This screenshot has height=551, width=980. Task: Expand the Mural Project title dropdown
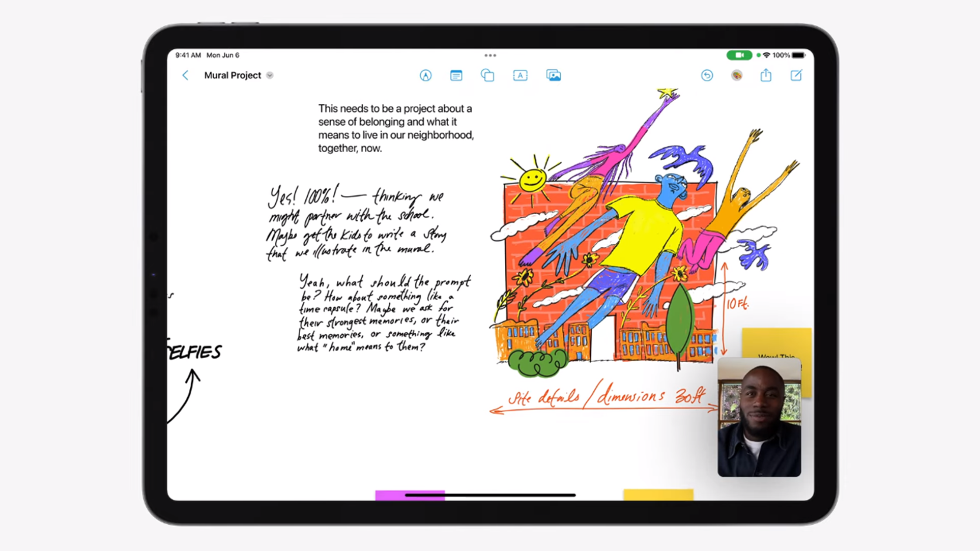[270, 75]
